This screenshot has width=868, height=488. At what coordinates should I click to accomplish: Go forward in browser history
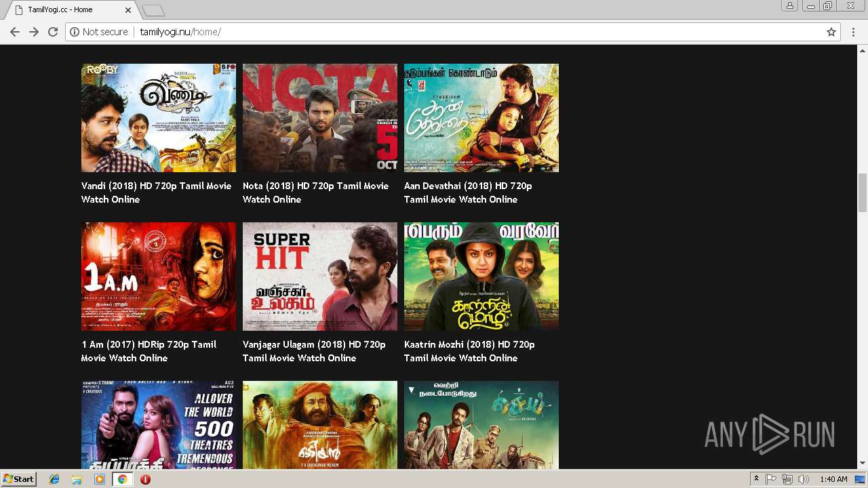[34, 32]
